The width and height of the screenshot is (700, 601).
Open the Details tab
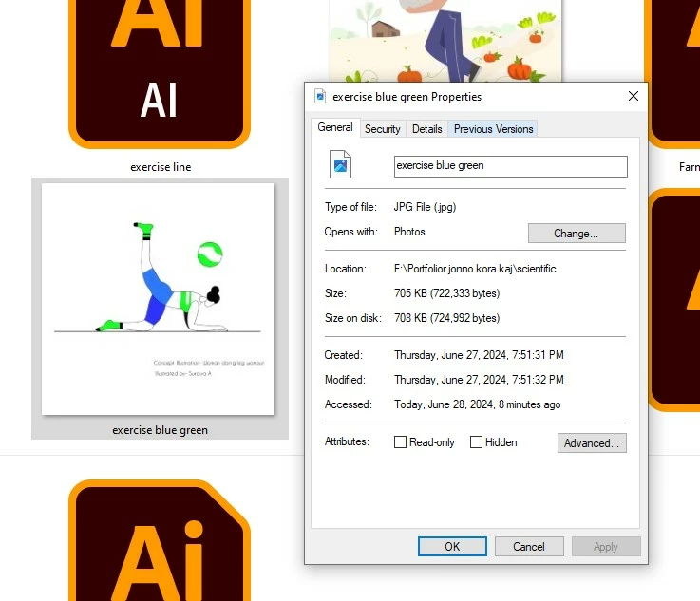[x=426, y=129]
